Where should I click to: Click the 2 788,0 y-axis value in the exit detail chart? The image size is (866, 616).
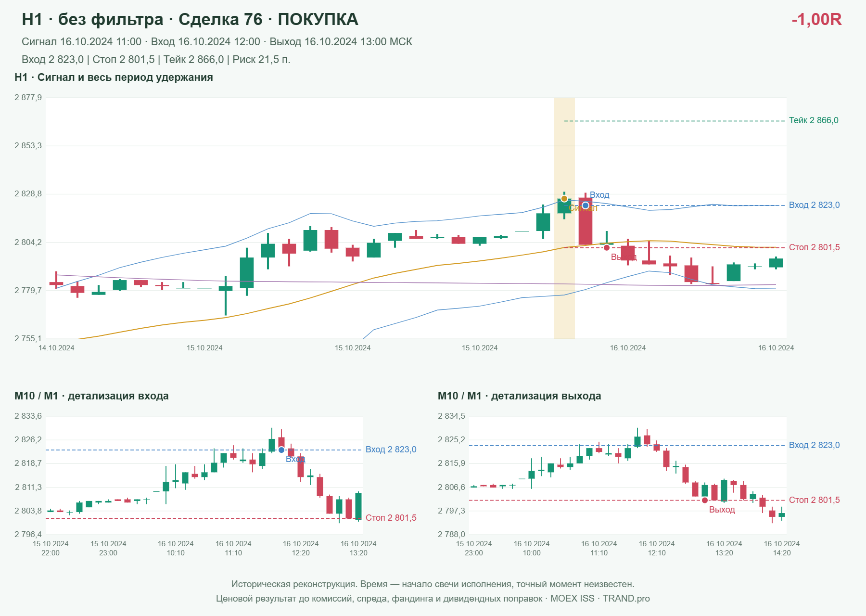[451, 535]
